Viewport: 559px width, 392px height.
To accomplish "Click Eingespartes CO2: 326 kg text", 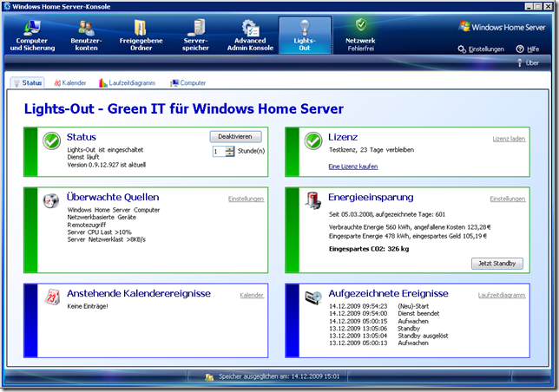I will [x=369, y=249].
